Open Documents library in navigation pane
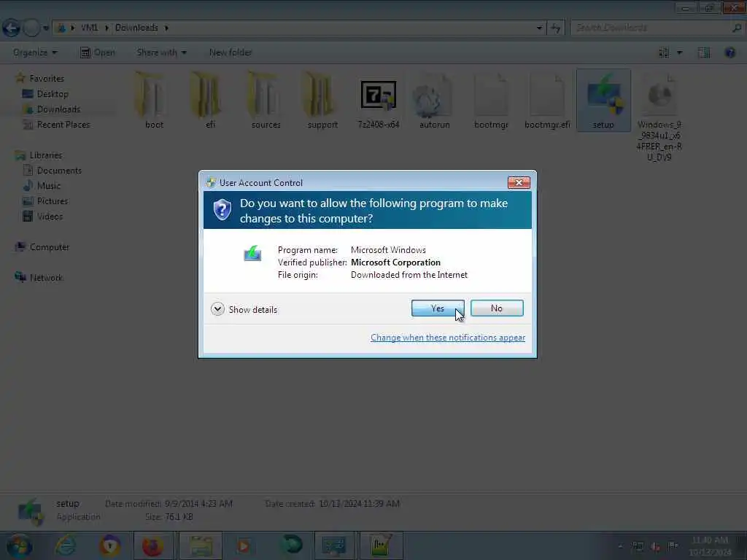Viewport: 747px width, 560px height. click(x=59, y=171)
